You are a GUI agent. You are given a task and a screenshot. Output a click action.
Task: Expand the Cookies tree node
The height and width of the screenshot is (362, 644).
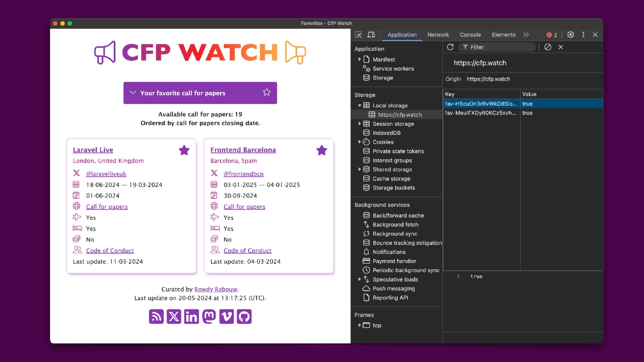pyautogui.click(x=360, y=142)
